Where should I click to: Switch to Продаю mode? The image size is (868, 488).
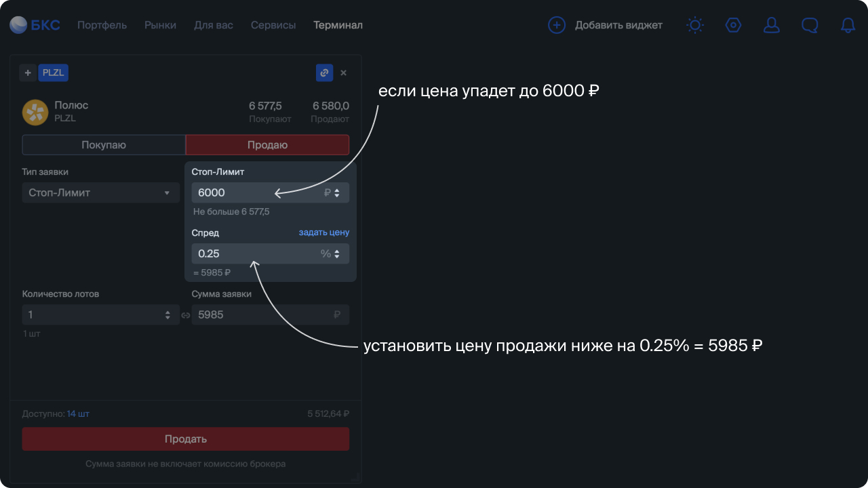267,145
